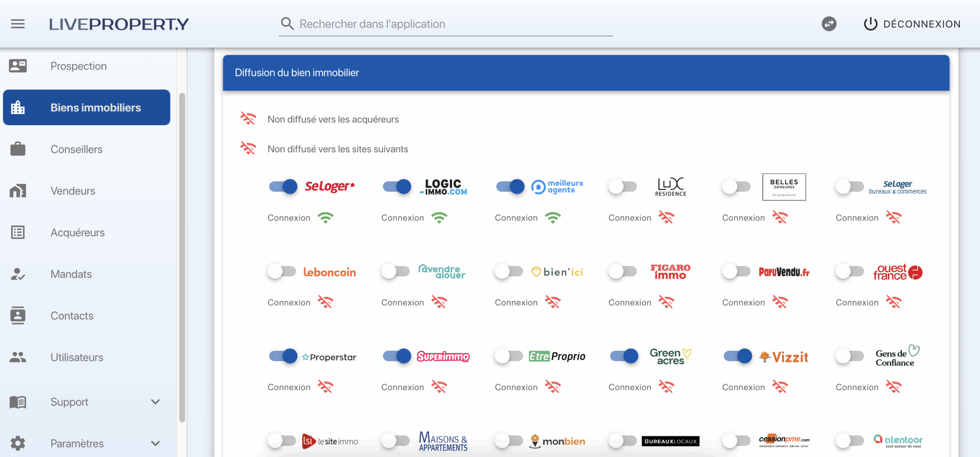
Task: Expand the Paramètres menu chevron
Action: point(155,443)
